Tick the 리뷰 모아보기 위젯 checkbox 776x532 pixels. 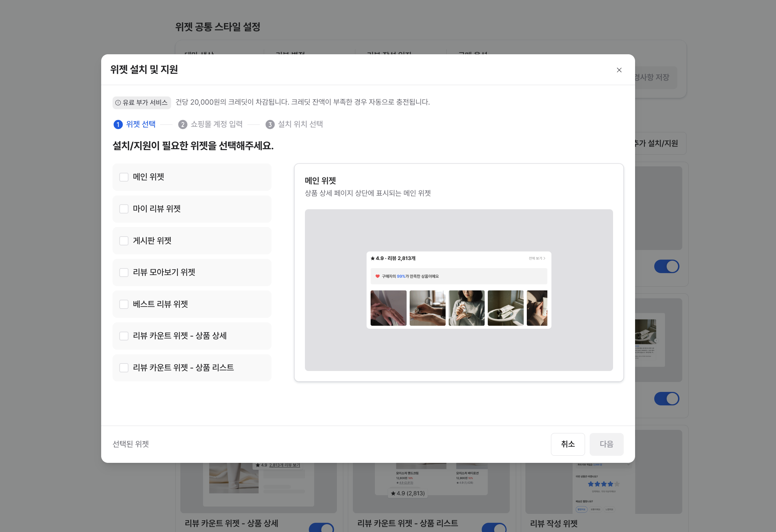click(x=124, y=272)
